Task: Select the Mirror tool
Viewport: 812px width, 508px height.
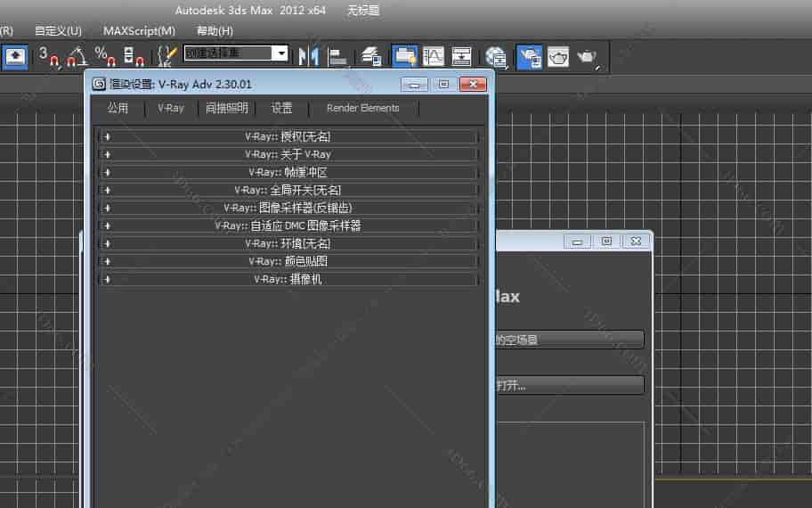Action: tap(308, 56)
